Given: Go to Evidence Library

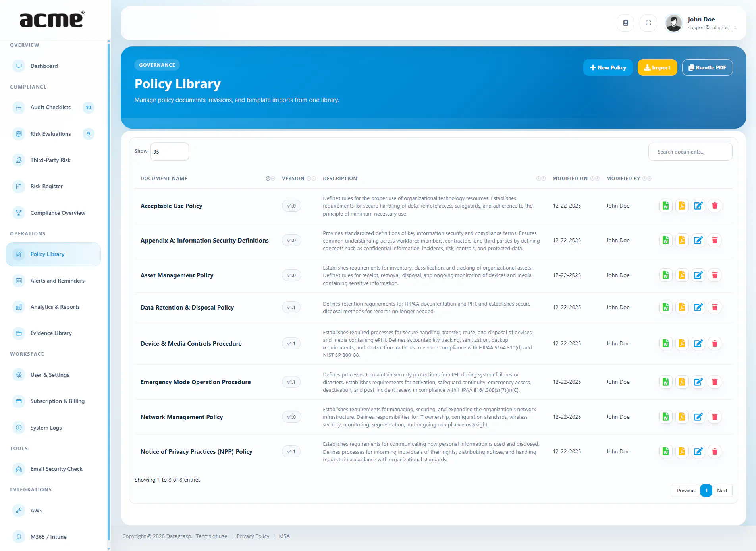Looking at the screenshot, I should [x=53, y=333].
